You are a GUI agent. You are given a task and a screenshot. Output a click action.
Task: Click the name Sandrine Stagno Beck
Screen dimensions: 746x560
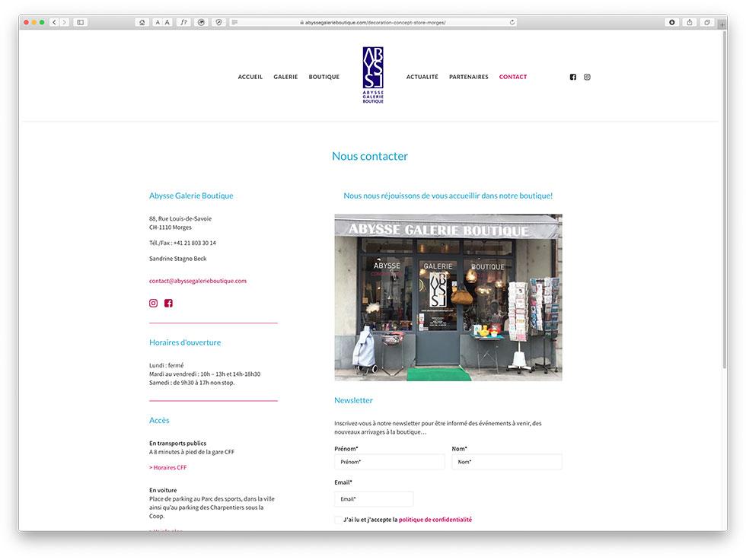point(178,259)
